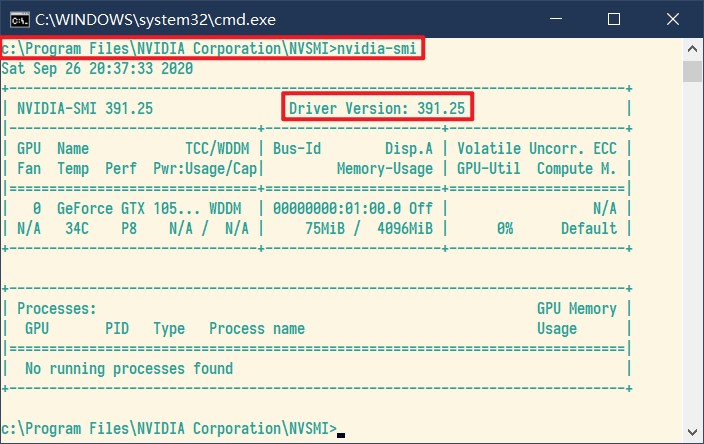Click the 'Type' column header in Processes
The height and width of the screenshot is (444, 704).
[169, 328]
